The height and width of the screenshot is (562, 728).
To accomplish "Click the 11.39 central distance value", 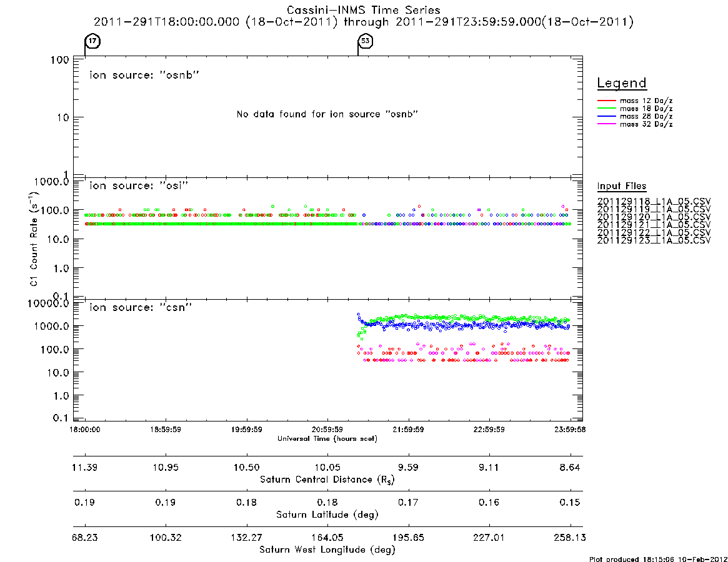I will [x=85, y=467].
